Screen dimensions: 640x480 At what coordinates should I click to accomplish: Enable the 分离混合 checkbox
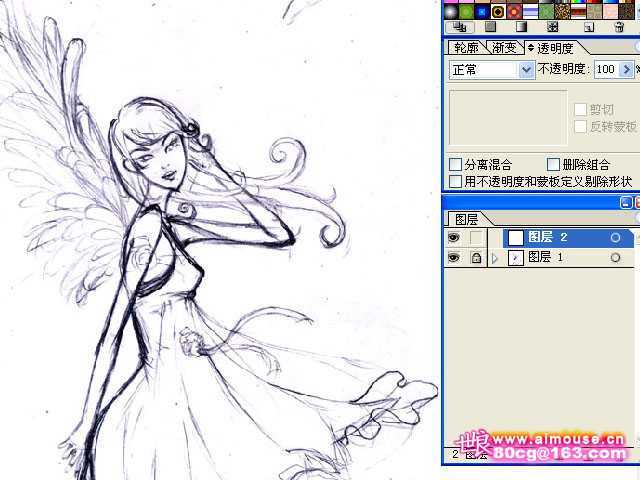455,164
